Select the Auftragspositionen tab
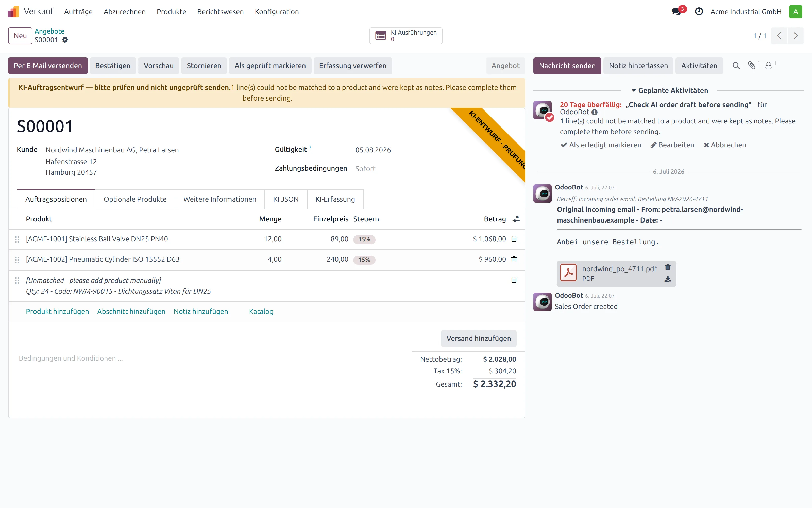812x508 pixels. 56,199
